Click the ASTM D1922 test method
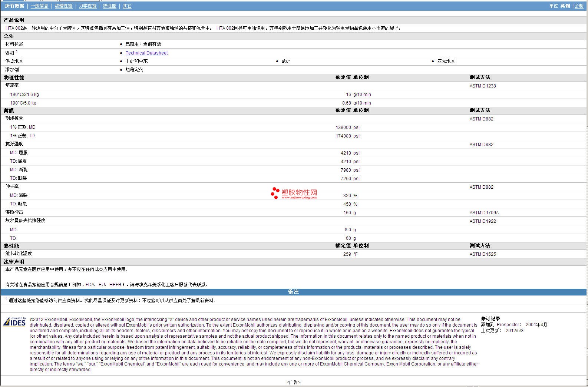The width and height of the screenshot is (588, 387). tap(483, 221)
